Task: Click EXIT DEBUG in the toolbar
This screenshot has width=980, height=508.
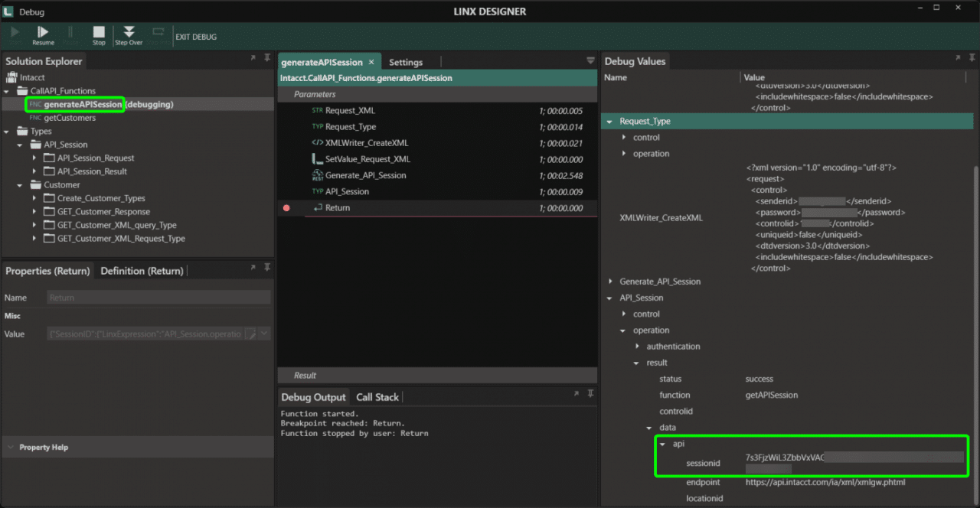Action: [196, 37]
